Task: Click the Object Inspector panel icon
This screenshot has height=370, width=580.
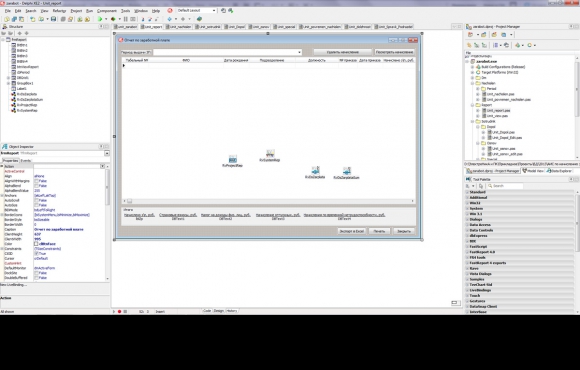Action: point(4,147)
